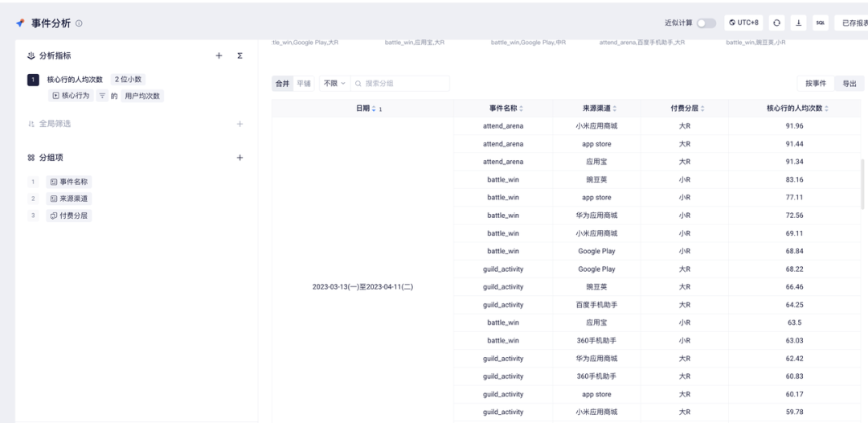868x423 pixels.
Task: Click date cell 2023-03-13(一)至2023-04-11(二)
Action: 362,287
